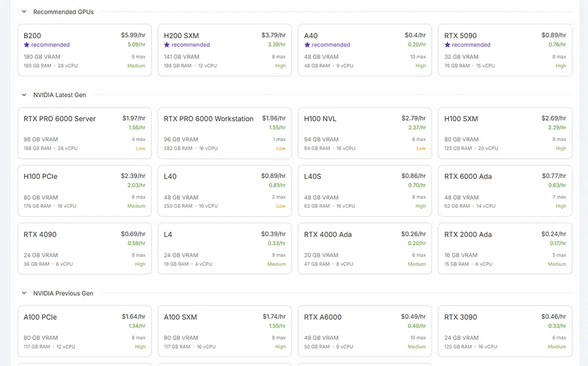Select the A40 GPU card
This screenshot has width=588, height=366.
pos(365,50)
